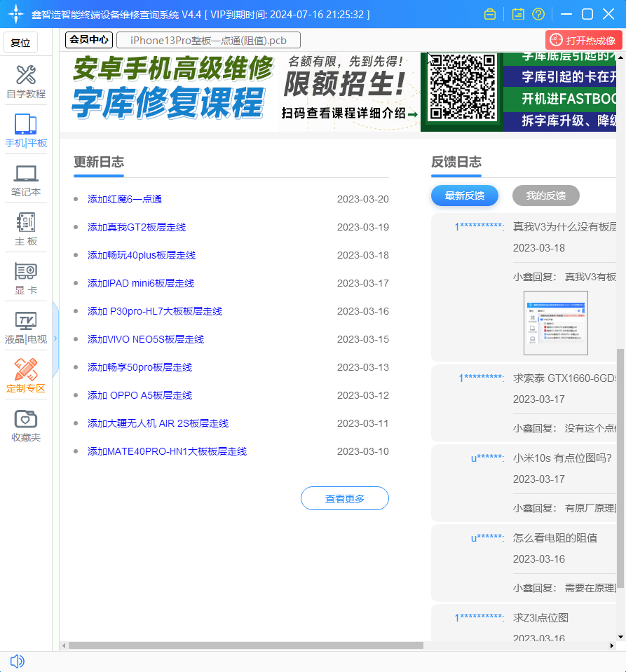Open the 显卡 graphics card category
Viewport: 626px width, 672px height.
[26, 278]
